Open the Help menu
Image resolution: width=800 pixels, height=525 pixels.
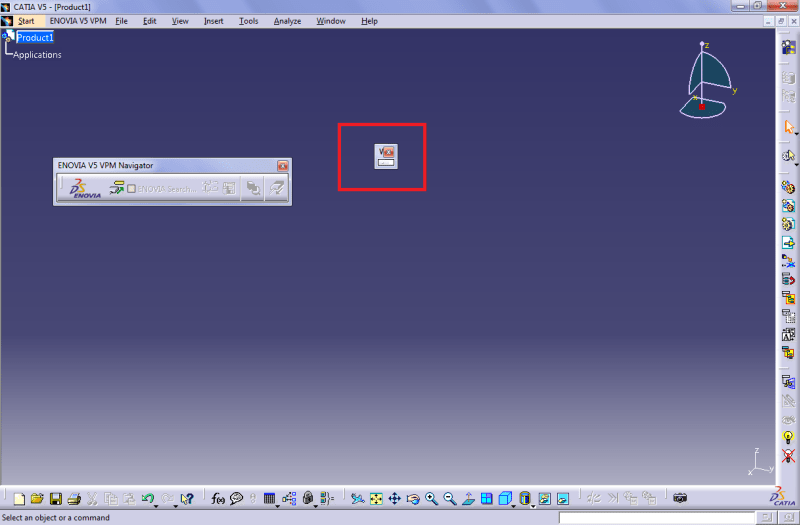tap(369, 21)
